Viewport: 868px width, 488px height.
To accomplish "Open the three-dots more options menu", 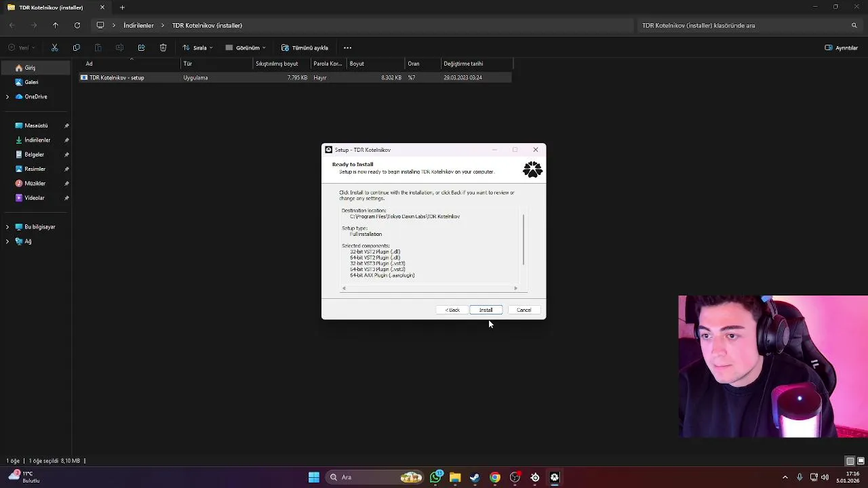I will [347, 47].
